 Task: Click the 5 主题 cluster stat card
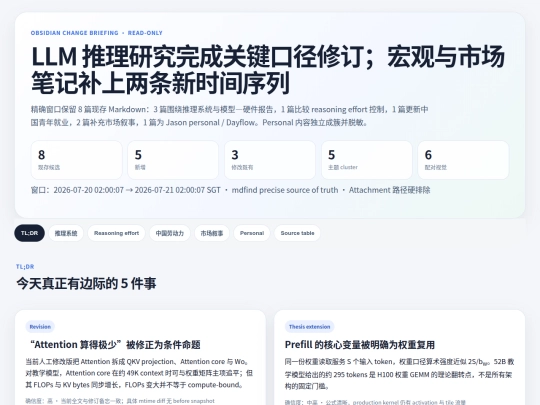(x=367, y=160)
